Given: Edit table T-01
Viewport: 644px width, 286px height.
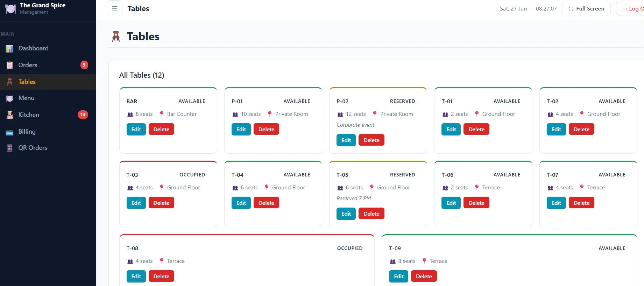Looking at the screenshot, I should point(451,129).
